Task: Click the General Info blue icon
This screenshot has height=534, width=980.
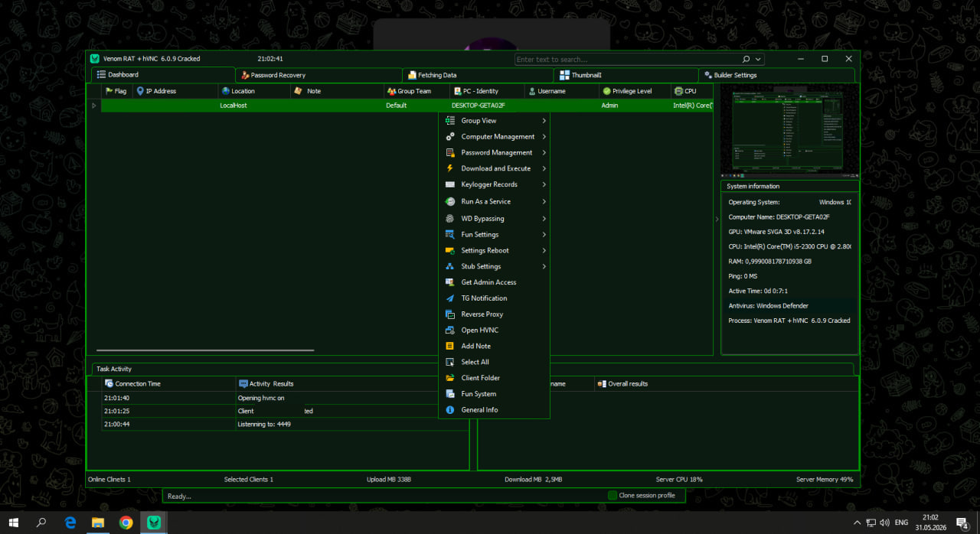Action: coord(450,410)
